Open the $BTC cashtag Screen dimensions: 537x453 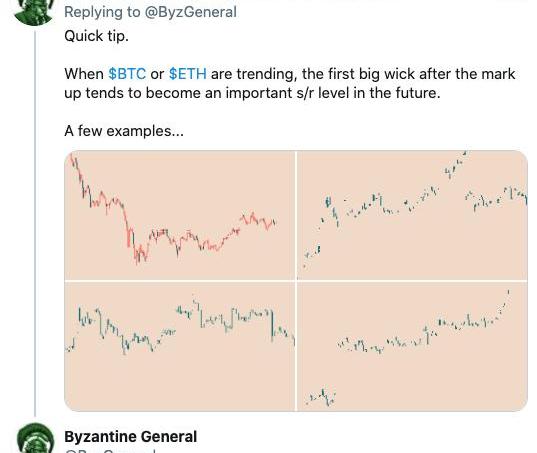pyautogui.click(x=127, y=74)
